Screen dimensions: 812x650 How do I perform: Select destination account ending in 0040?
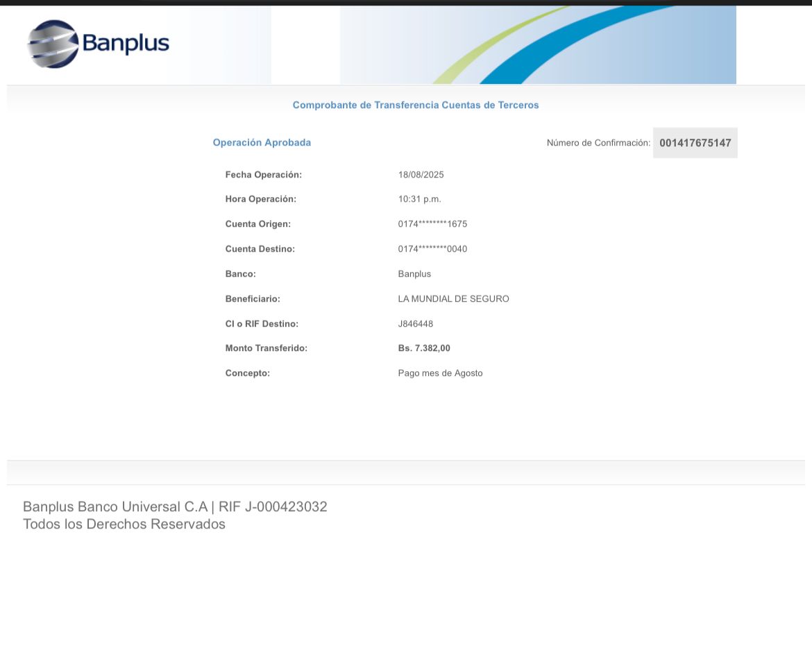tap(432, 249)
